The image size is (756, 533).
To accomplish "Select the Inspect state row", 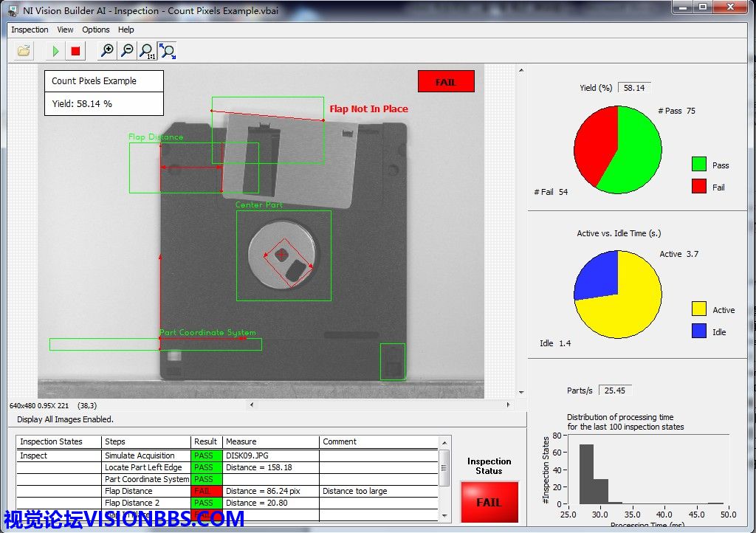I will coord(59,455).
